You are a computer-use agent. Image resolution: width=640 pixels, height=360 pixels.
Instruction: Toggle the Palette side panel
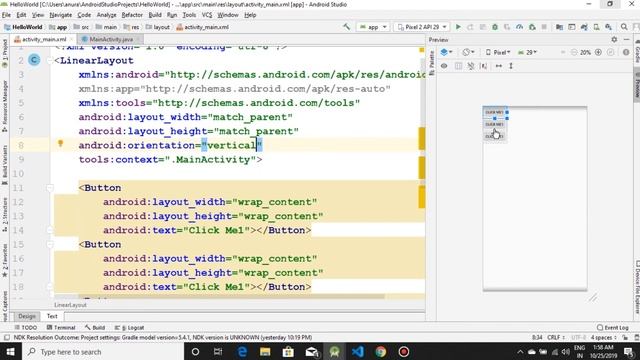click(x=431, y=63)
